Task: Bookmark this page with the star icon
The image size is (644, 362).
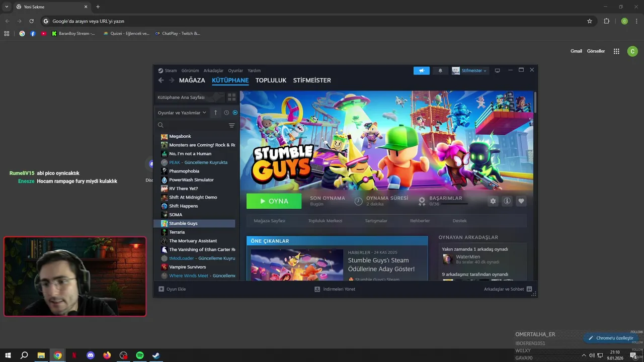Action: click(x=590, y=21)
